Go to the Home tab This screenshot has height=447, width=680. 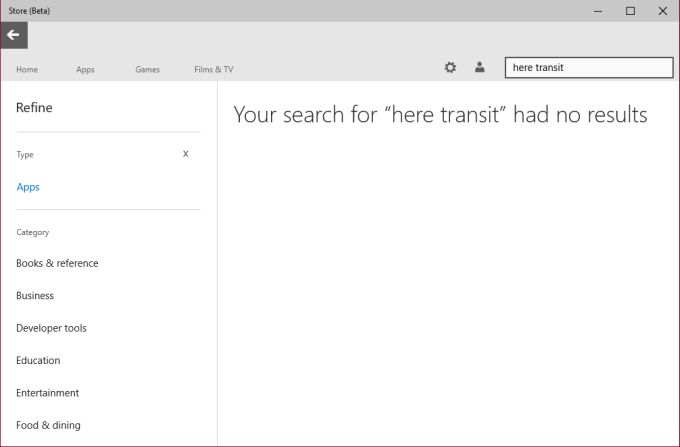click(x=27, y=69)
